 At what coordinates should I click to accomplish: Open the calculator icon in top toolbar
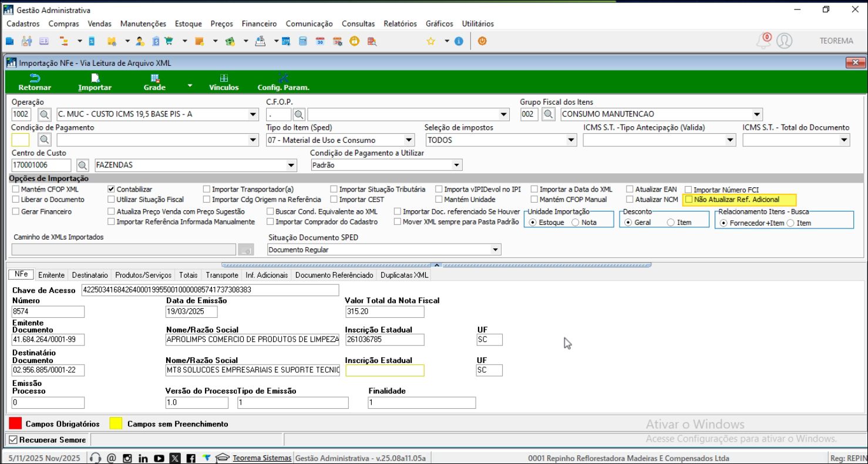pyautogui.click(x=303, y=41)
